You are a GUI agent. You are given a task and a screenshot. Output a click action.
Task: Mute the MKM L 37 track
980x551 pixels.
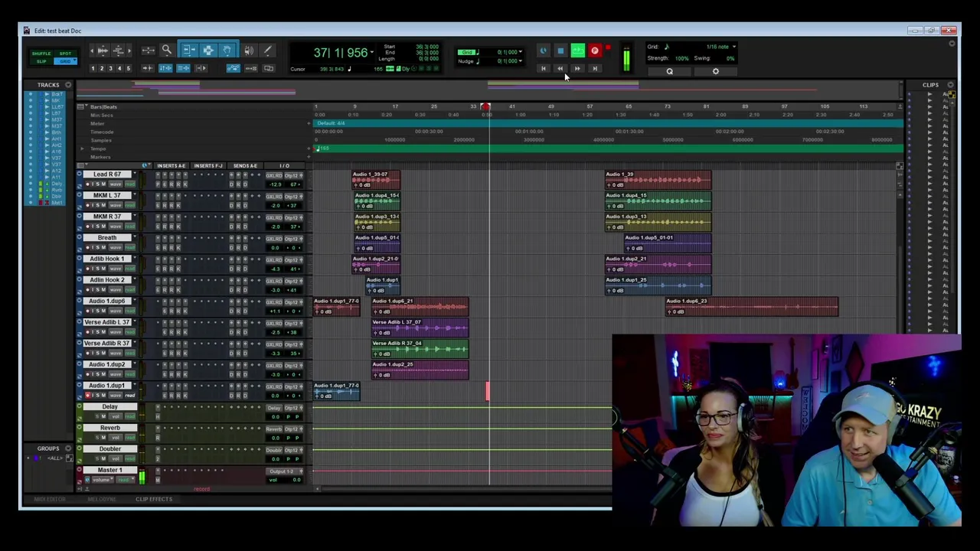tap(103, 206)
